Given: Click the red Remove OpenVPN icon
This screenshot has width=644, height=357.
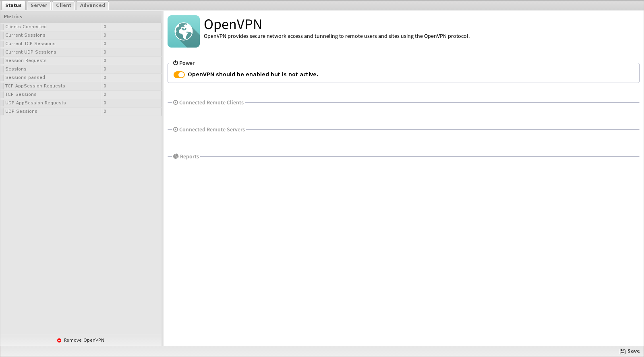Looking at the screenshot, I should click(59, 340).
